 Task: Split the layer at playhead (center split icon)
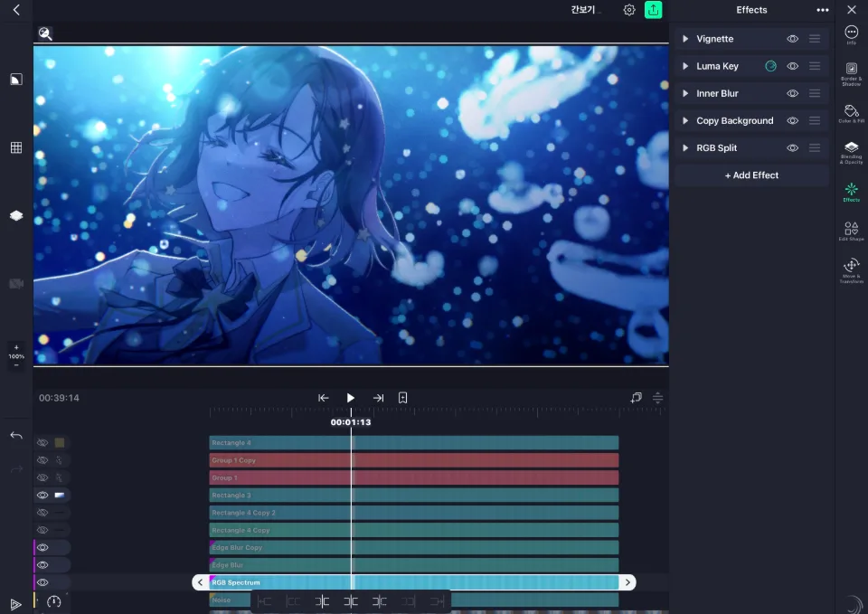(351, 601)
